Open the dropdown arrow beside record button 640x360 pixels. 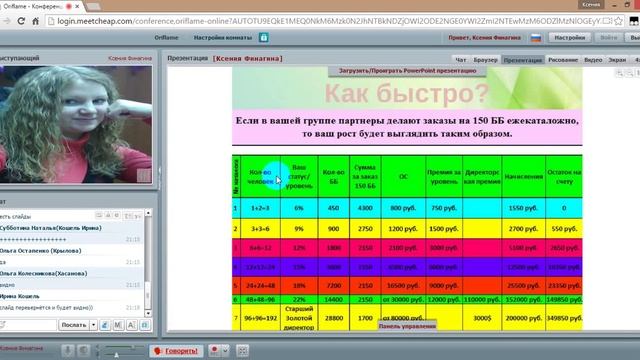[225, 350]
